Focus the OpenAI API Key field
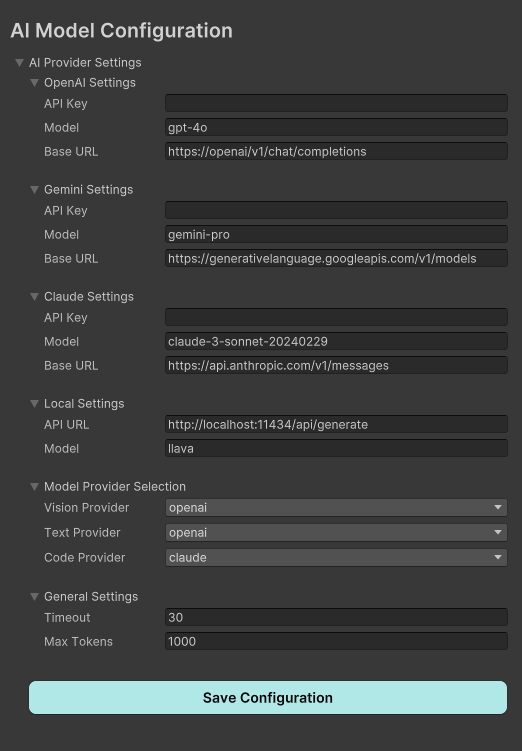 pyautogui.click(x=336, y=103)
